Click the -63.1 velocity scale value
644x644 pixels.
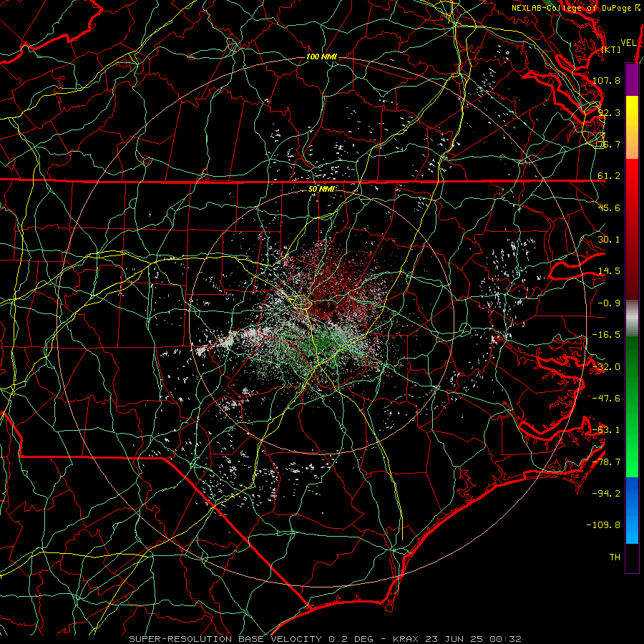click(606, 430)
